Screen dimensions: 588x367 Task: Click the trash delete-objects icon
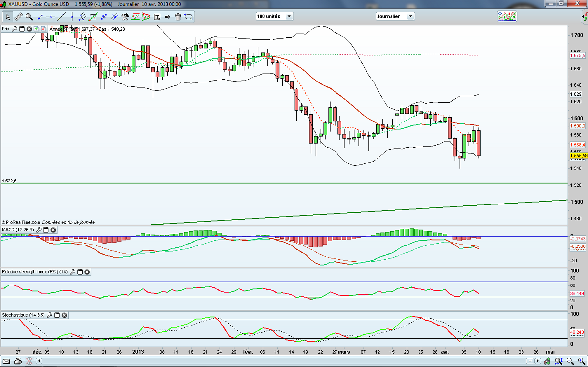(178, 17)
